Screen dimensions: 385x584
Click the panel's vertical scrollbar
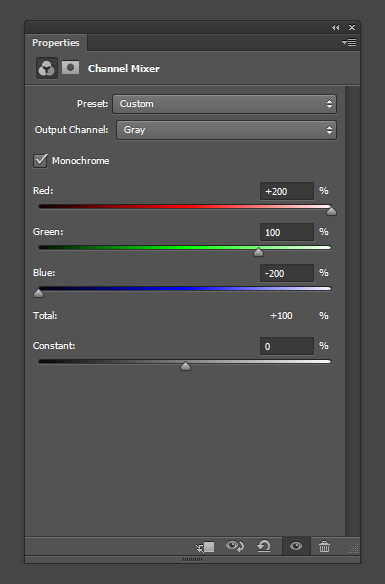coord(352,311)
